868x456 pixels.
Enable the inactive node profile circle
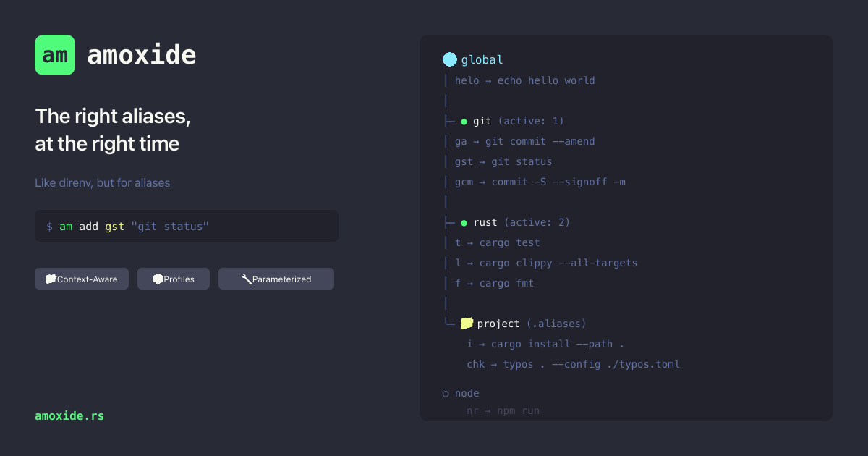446,394
